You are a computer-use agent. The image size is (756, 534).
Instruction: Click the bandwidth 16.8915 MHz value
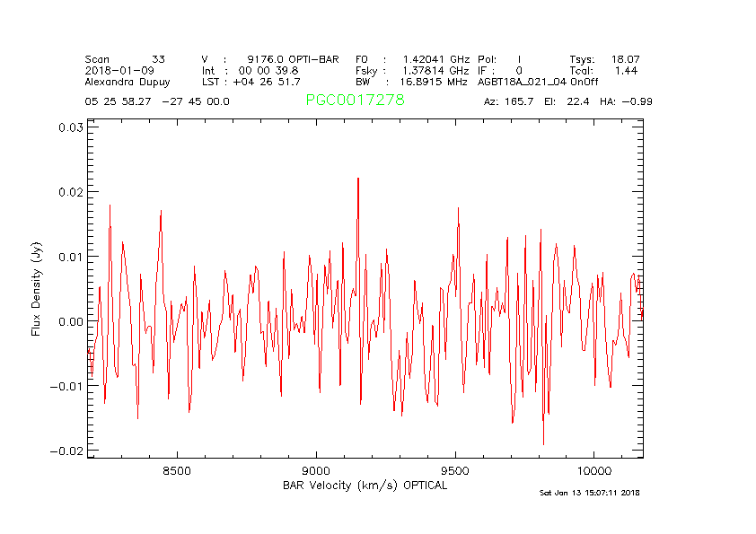pyautogui.click(x=434, y=81)
